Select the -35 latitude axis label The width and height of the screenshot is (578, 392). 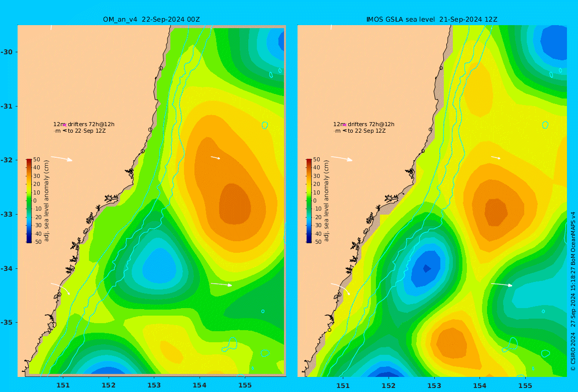[x=6, y=322]
